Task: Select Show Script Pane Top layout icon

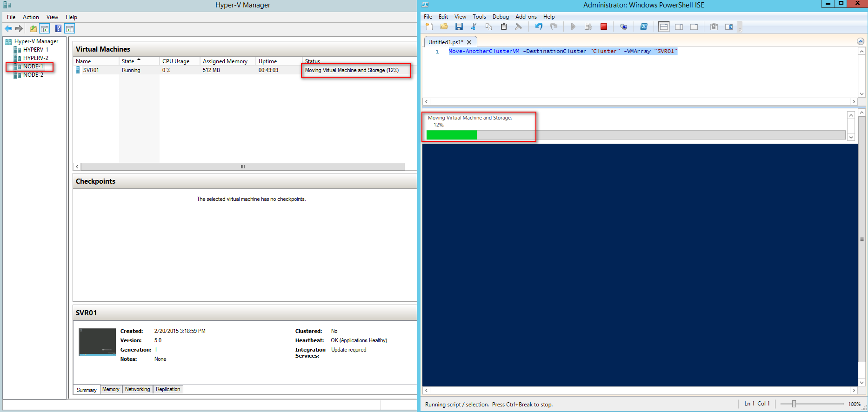Action: [664, 27]
